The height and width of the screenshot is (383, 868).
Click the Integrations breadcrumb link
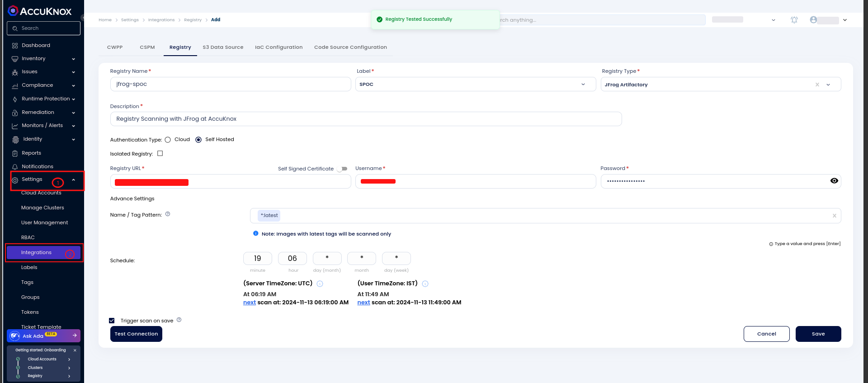click(161, 20)
